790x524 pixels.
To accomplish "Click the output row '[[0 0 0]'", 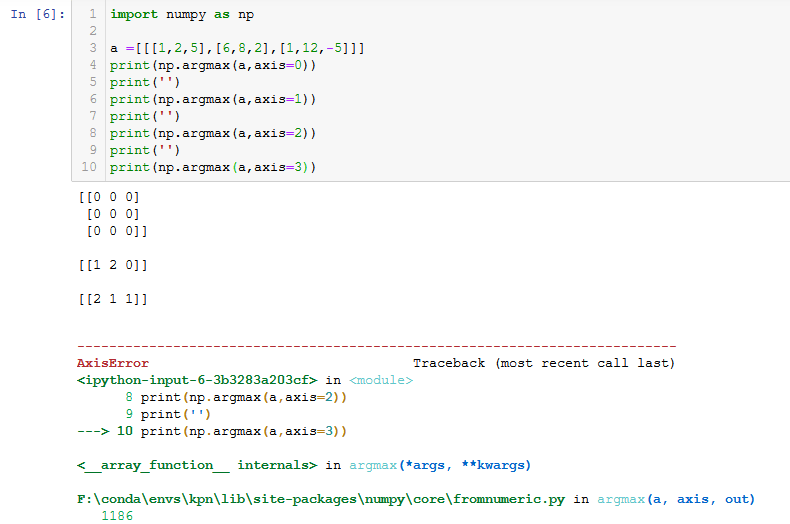I will coord(109,197).
